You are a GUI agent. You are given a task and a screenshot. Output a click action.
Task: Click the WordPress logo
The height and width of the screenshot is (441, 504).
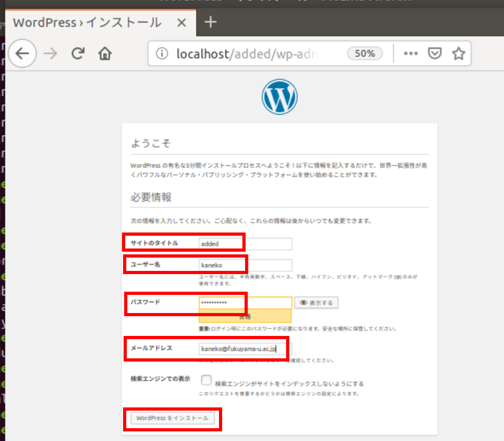[279, 97]
